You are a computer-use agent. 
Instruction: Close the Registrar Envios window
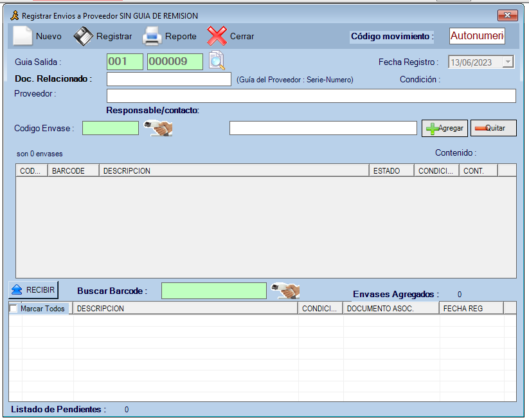coord(507,15)
